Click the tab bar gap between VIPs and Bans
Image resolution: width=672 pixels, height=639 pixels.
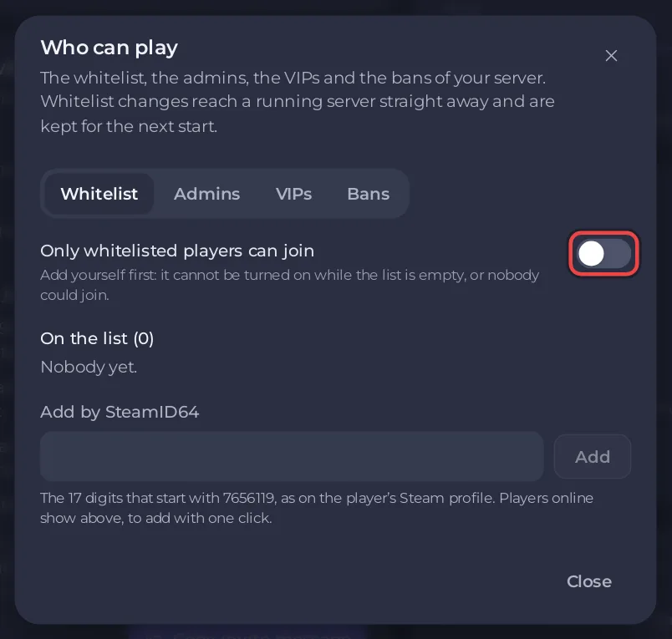tap(329, 194)
